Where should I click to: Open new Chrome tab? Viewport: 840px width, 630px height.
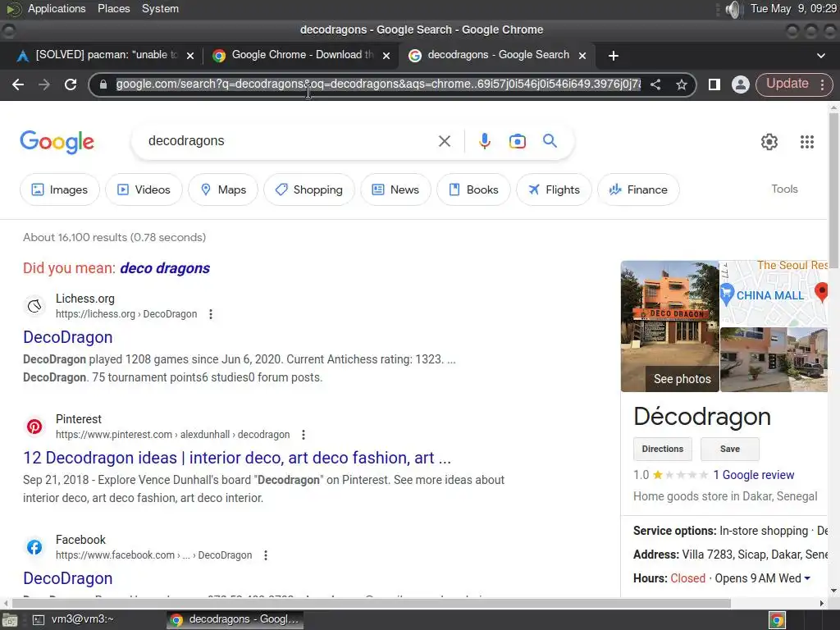[x=614, y=56]
